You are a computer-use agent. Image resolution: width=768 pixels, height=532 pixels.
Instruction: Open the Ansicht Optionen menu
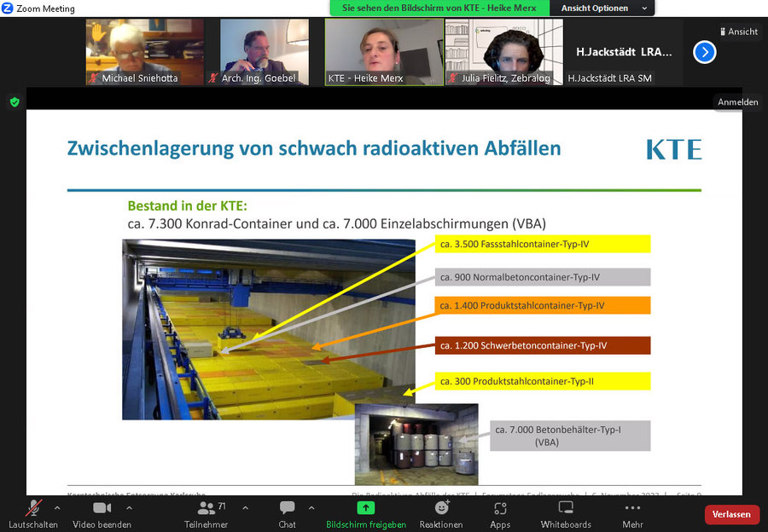click(x=602, y=8)
